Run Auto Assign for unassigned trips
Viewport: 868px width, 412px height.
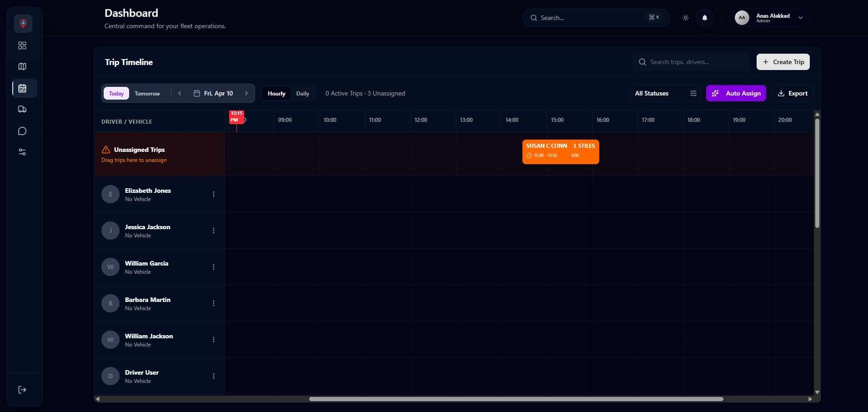coord(736,93)
